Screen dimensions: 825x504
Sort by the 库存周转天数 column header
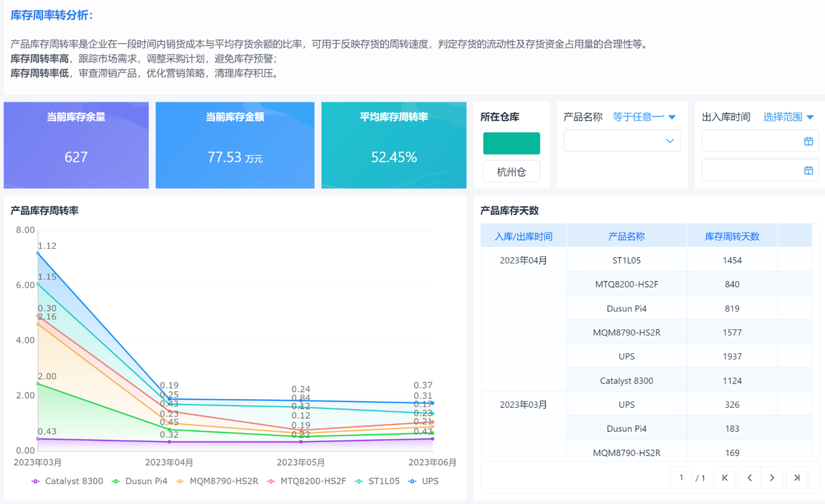click(731, 236)
